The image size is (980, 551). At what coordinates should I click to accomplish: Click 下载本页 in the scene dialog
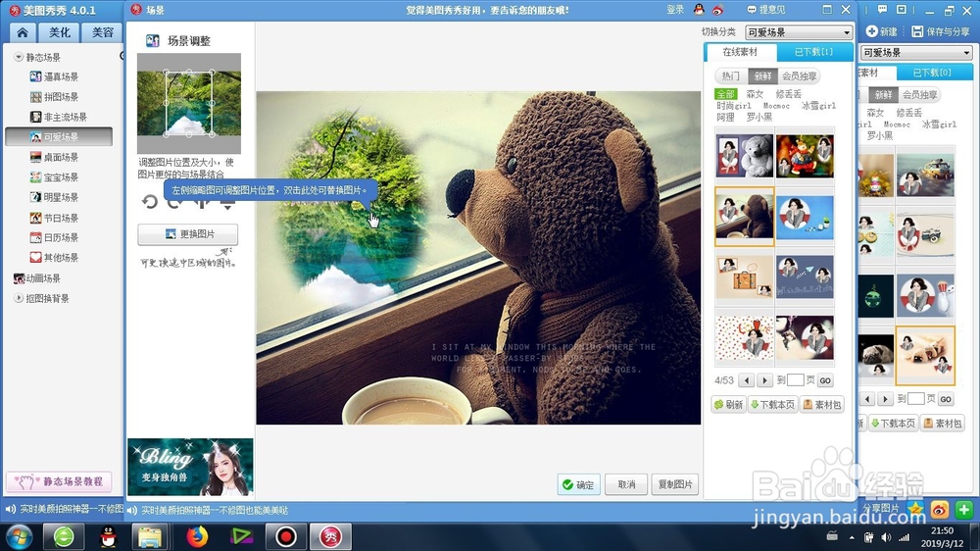click(x=773, y=405)
